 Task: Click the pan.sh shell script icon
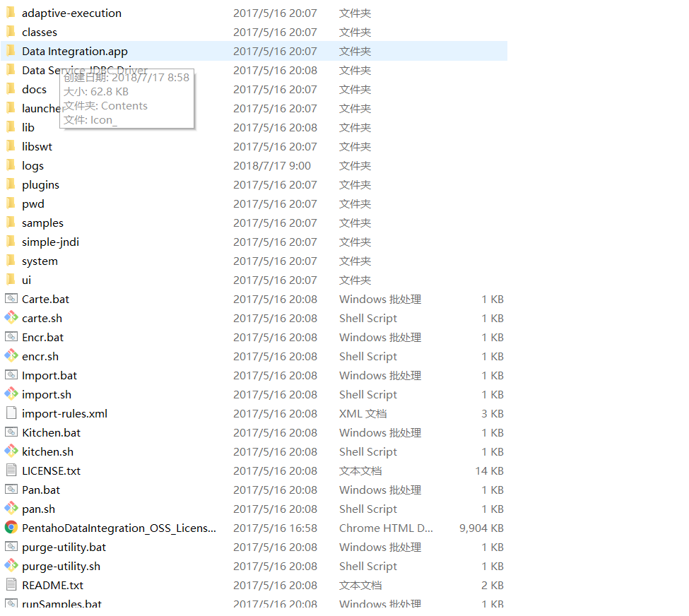tap(11, 509)
